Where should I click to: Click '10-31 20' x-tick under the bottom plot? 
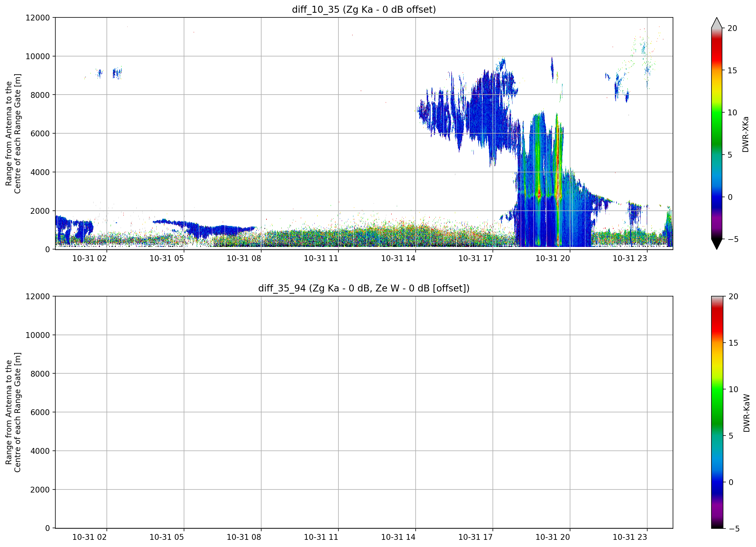553,537
